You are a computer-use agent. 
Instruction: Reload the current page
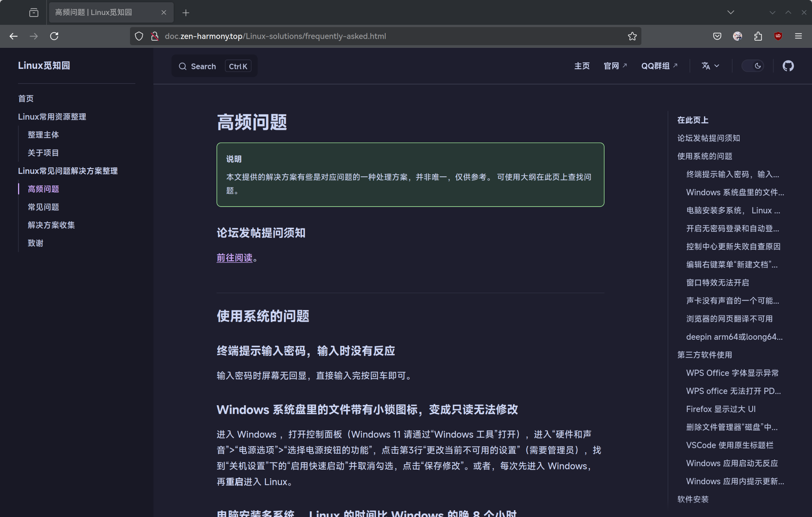(x=54, y=36)
